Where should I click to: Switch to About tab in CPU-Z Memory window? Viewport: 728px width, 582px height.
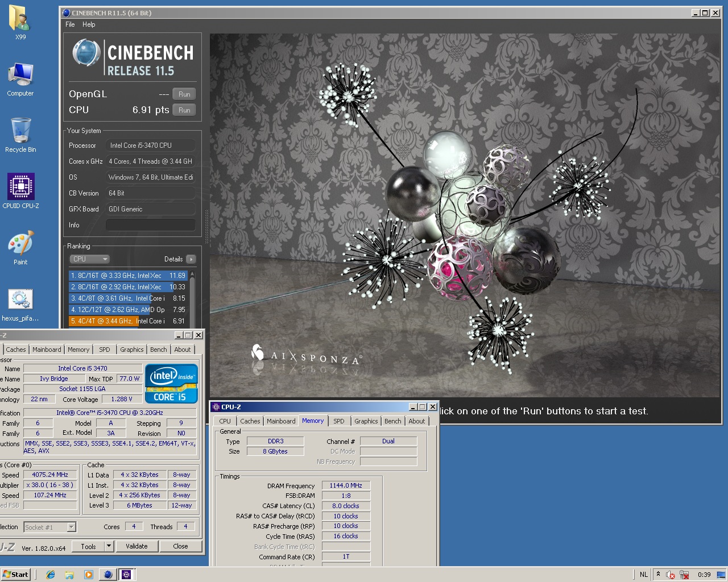(x=417, y=421)
